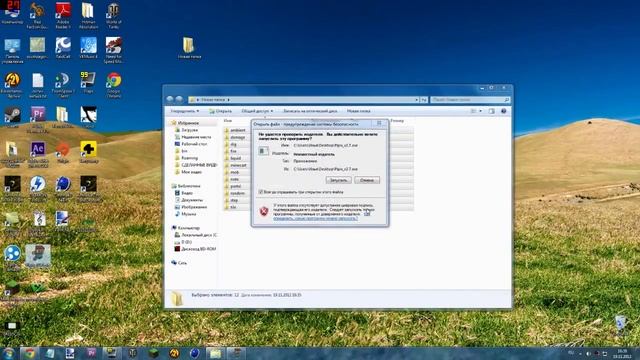The width and height of the screenshot is (640, 360).
Task: Click New folder (Новая папка) in Explorer toolbar
Action: pos(358,111)
